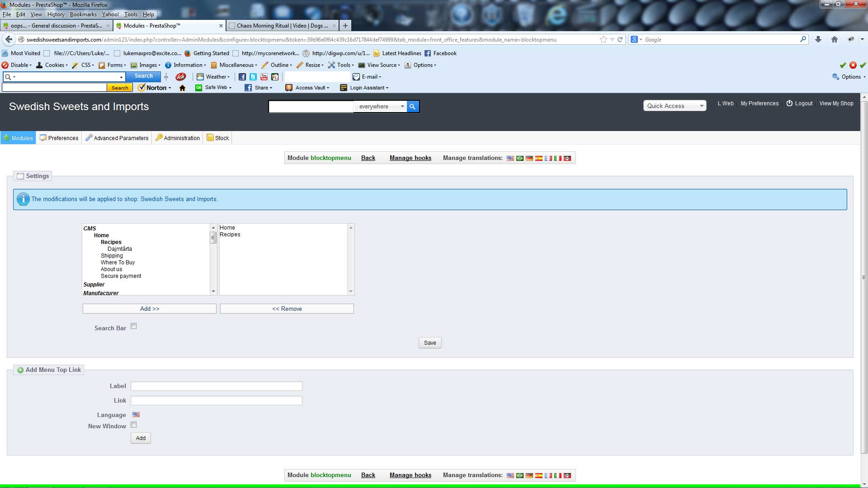Check the New Window checkbox
The height and width of the screenshot is (488, 868).
tap(134, 425)
